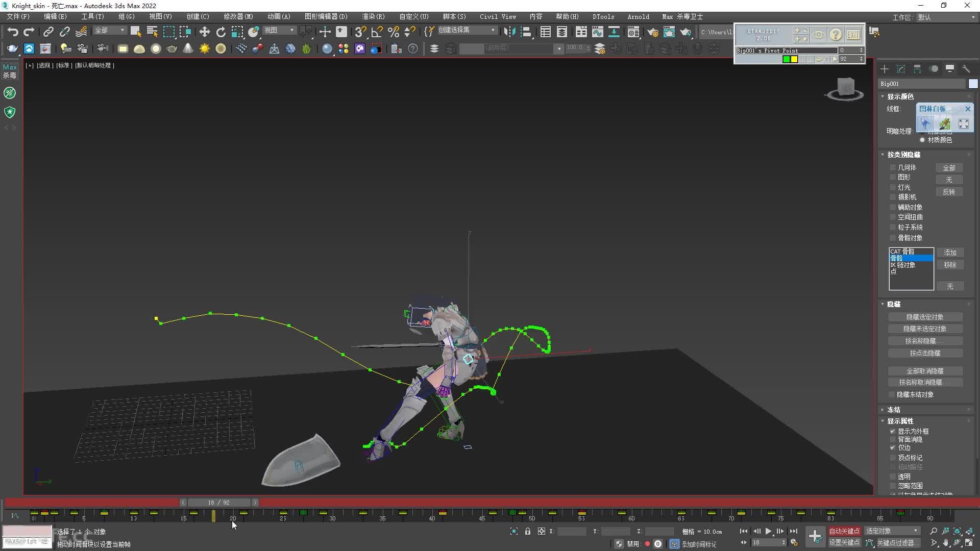Activate the Select Object tool

click(x=136, y=32)
